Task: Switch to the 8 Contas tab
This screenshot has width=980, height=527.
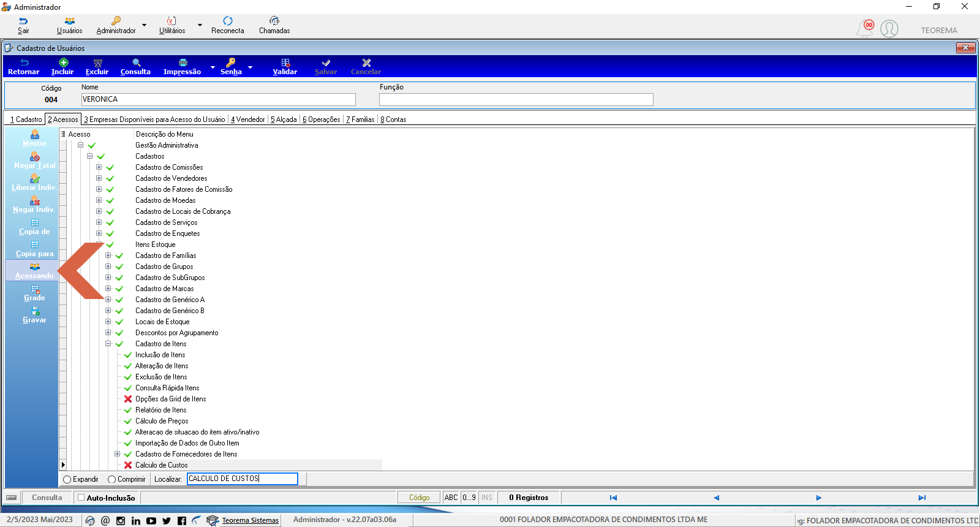Action: coord(393,119)
